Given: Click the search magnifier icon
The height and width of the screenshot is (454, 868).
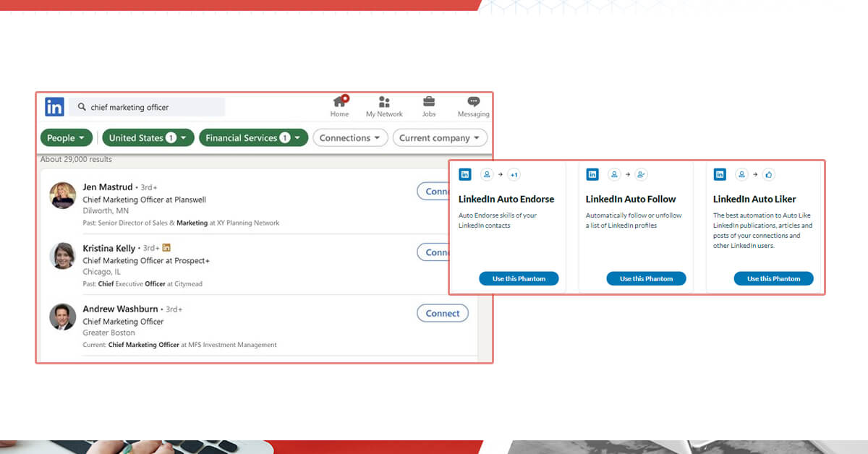Looking at the screenshot, I should pyautogui.click(x=82, y=107).
